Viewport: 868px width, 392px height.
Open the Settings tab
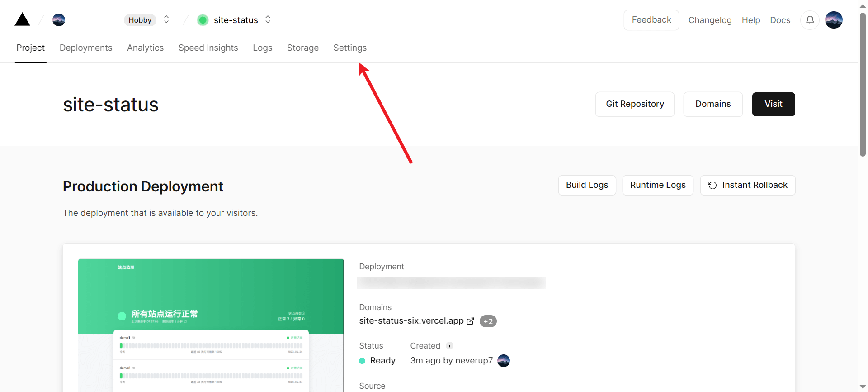point(350,48)
